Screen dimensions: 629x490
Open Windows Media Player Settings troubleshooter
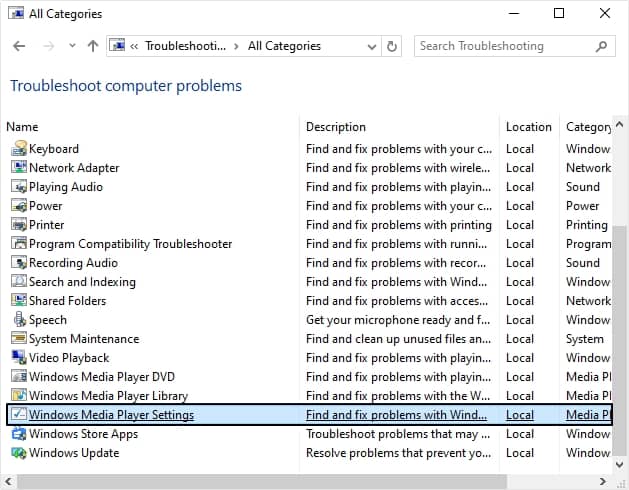pyautogui.click(x=112, y=415)
